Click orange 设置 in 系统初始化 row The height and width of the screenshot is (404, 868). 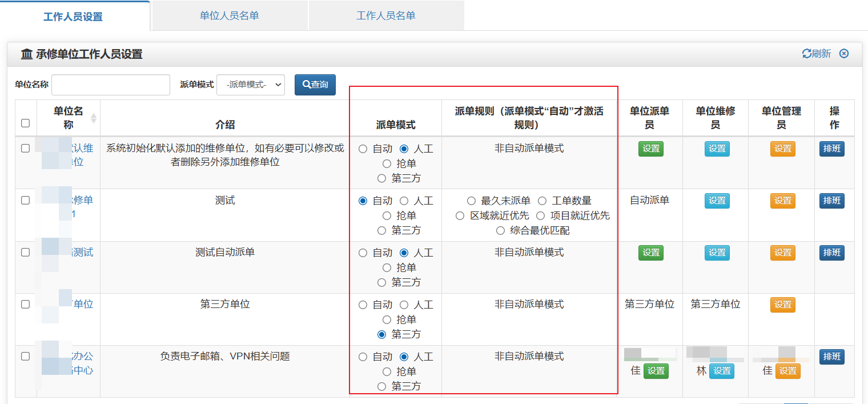(x=783, y=149)
